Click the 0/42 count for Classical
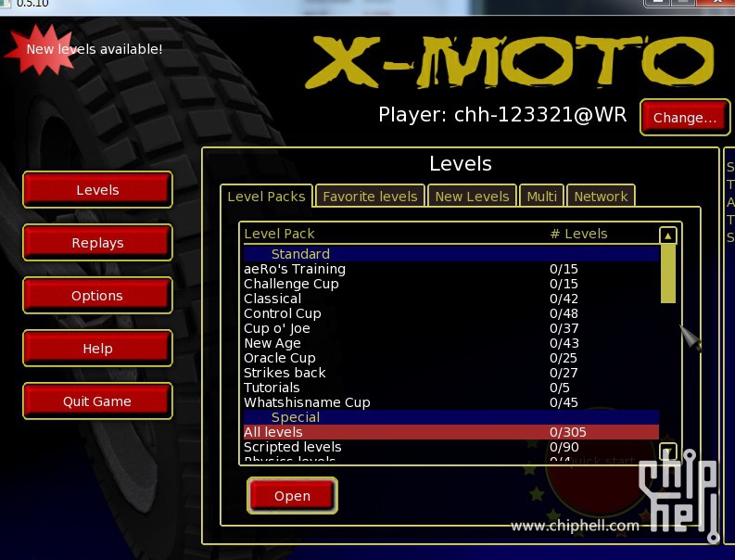 [x=564, y=299]
